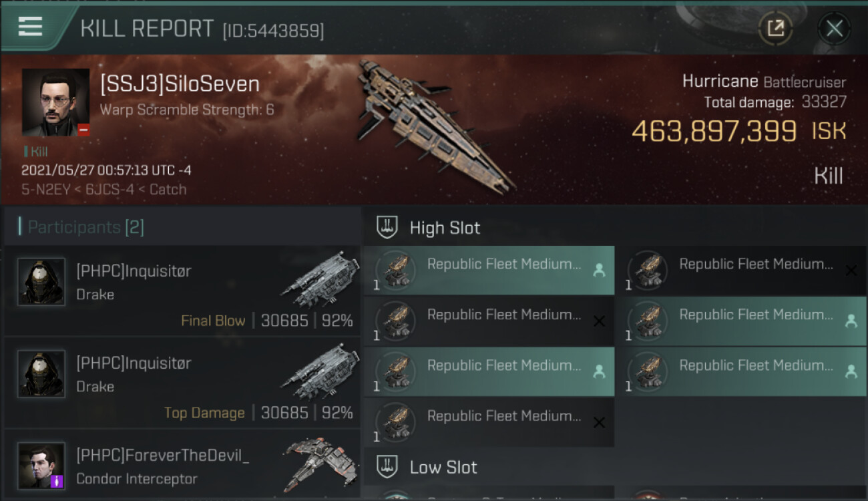Click the first highlighted Republic Fleet Medium module

pyautogui.click(x=489, y=271)
